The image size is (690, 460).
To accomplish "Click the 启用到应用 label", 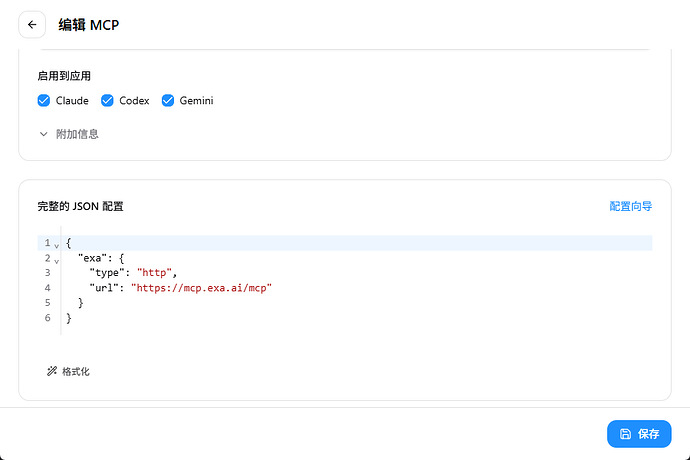I will (x=64, y=76).
